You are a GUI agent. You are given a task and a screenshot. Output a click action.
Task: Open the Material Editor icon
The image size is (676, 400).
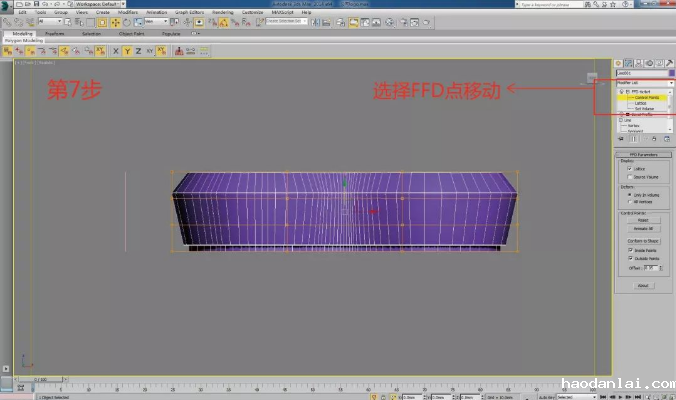[x=390, y=22]
